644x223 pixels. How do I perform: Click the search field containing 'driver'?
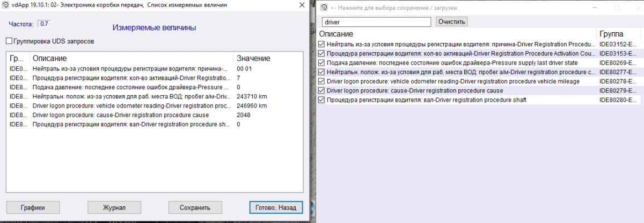click(376, 22)
